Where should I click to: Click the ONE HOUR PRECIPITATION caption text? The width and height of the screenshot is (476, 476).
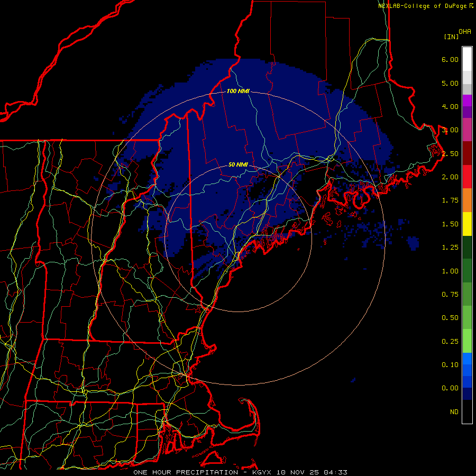coord(186,472)
